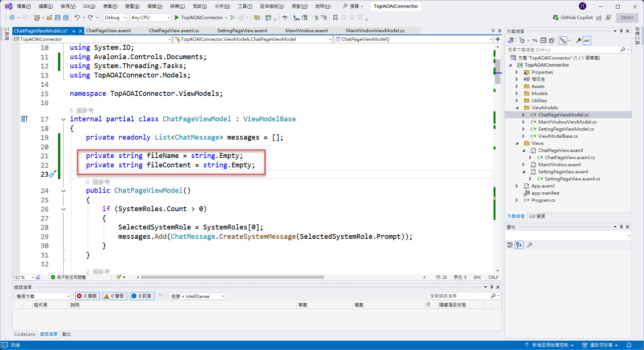The height and width of the screenshot is (350, 644).
Task: Click the Redo arrow icon
Action: pyautogui.click(x=90, y=17)
